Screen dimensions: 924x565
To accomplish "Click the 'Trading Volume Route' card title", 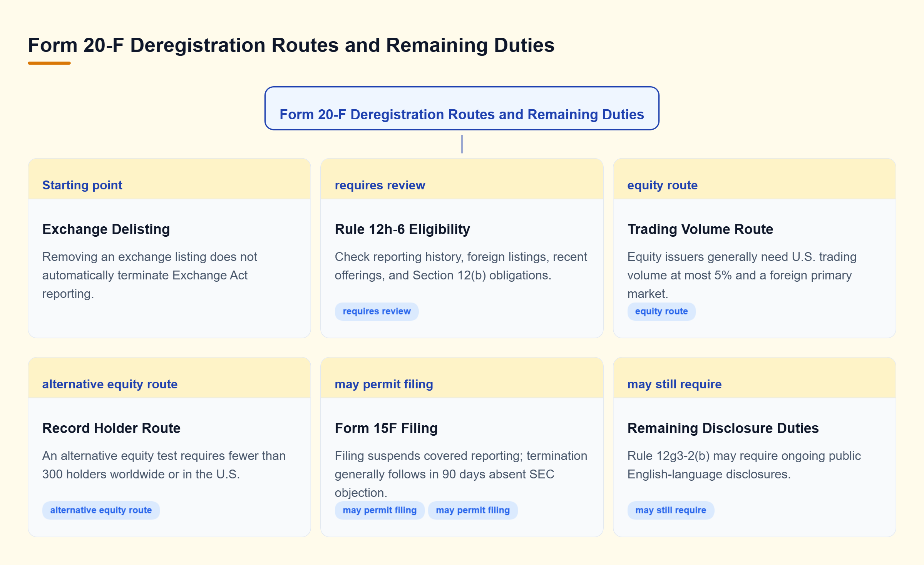I will coord(700,229).
